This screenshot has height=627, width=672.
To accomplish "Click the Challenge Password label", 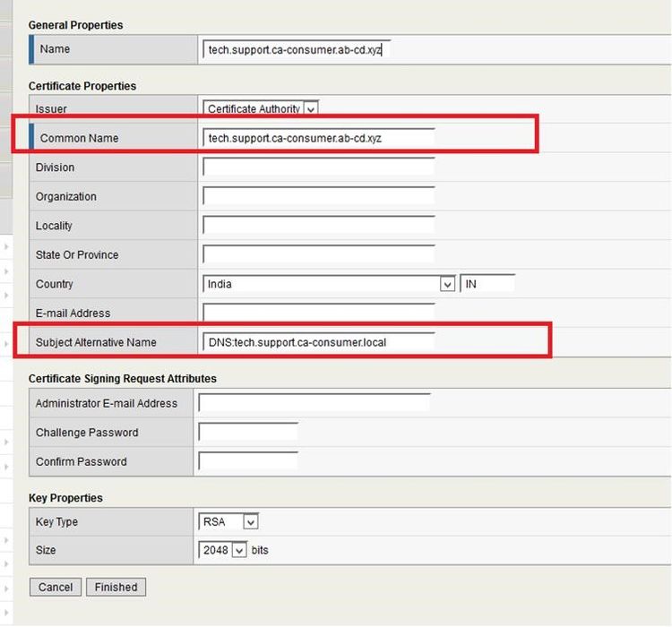I will point(87,433).
